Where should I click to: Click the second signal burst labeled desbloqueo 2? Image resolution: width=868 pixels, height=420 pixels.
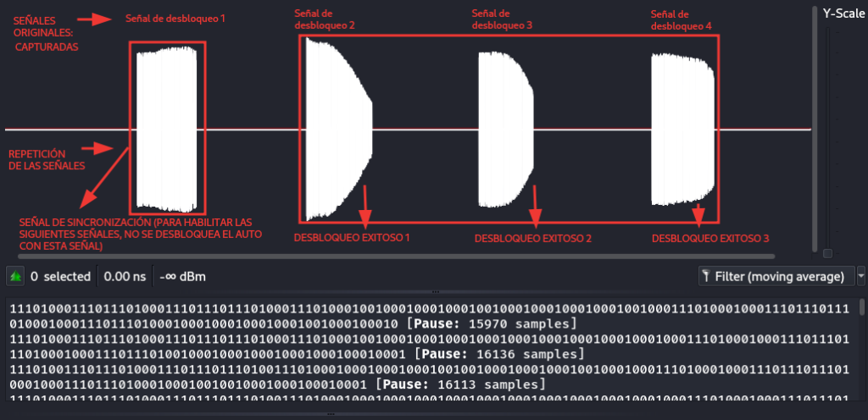click(335, 127)
